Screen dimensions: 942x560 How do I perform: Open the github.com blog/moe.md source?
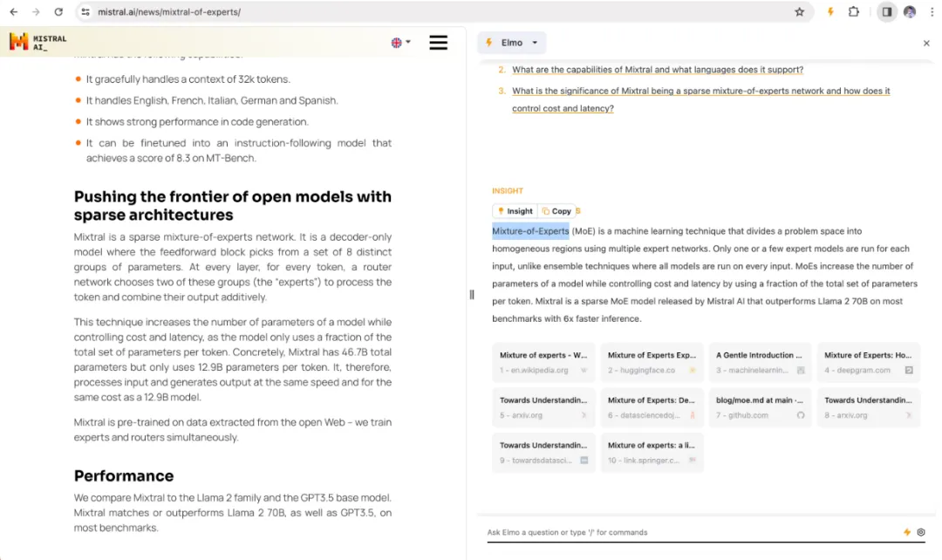[760, 407]
